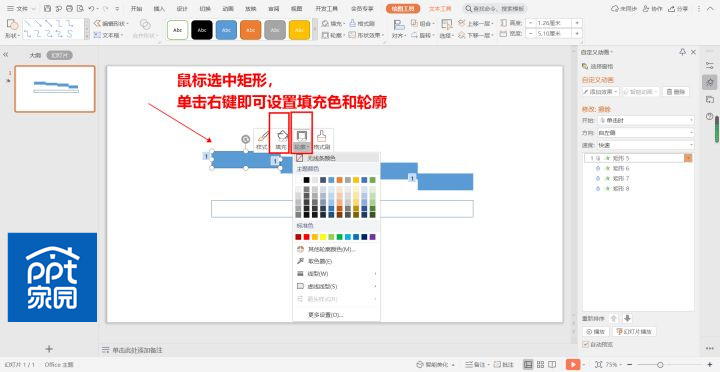
Task: Click 上移一层 bring forward
Action: click(x=475, y=23)
